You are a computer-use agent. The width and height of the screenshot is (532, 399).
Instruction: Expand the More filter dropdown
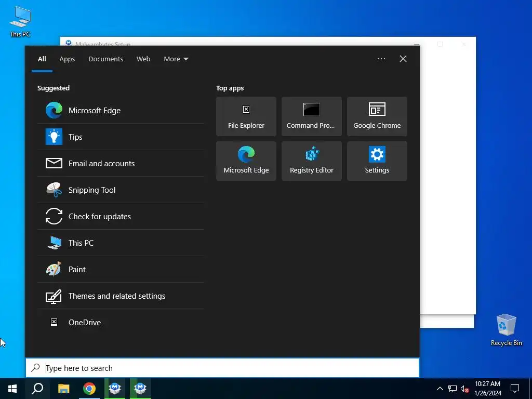[176, 59]
